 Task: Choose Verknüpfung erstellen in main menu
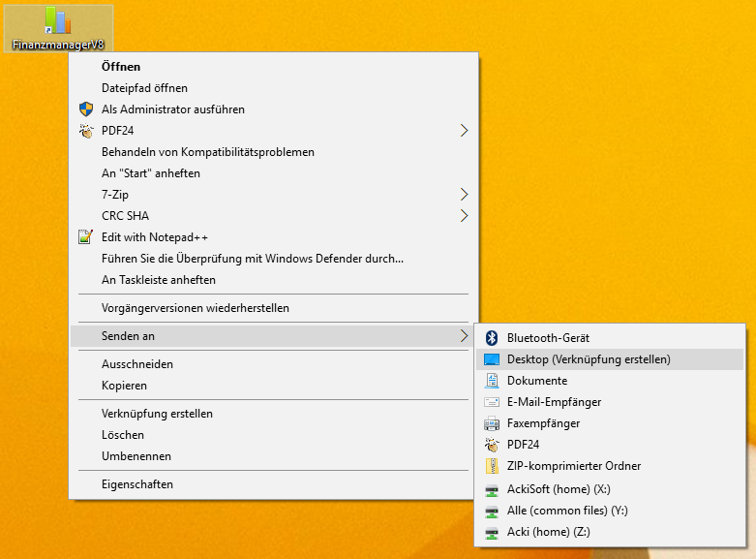[x=273, y=414]
